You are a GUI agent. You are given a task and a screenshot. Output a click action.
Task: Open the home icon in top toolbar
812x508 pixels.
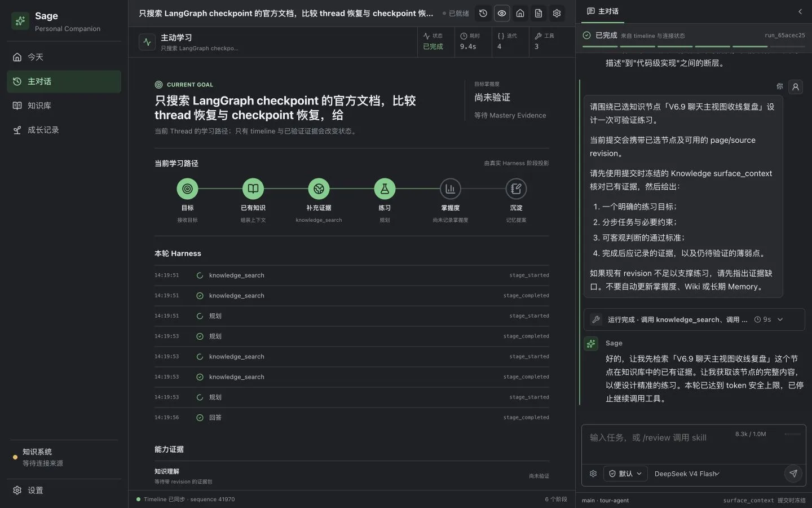pos(520,13)
